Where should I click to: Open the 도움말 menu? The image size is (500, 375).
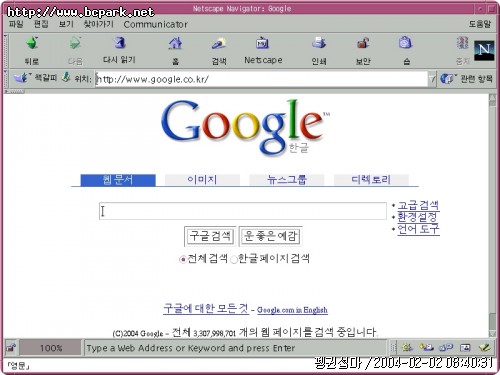point(480,24)
